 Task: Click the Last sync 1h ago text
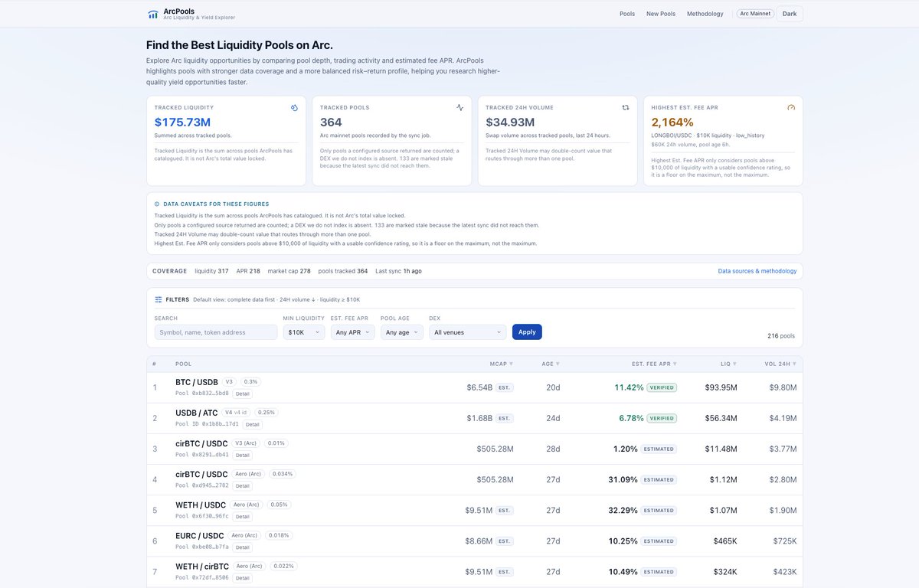(x=398, y=271)
